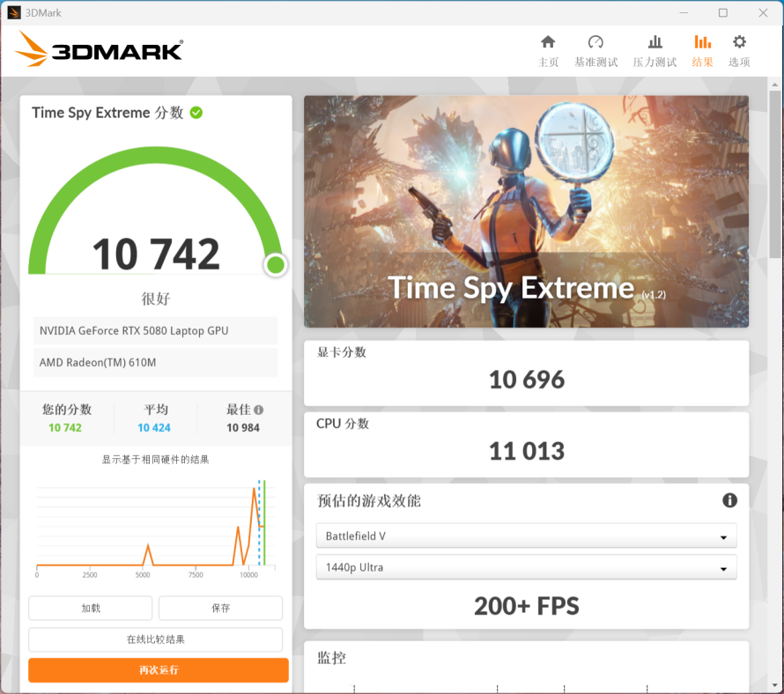Click the 平均 score 10 424
Image resolution: width=784 pixels, height=694 pixels.
click(x=154, y=428)
